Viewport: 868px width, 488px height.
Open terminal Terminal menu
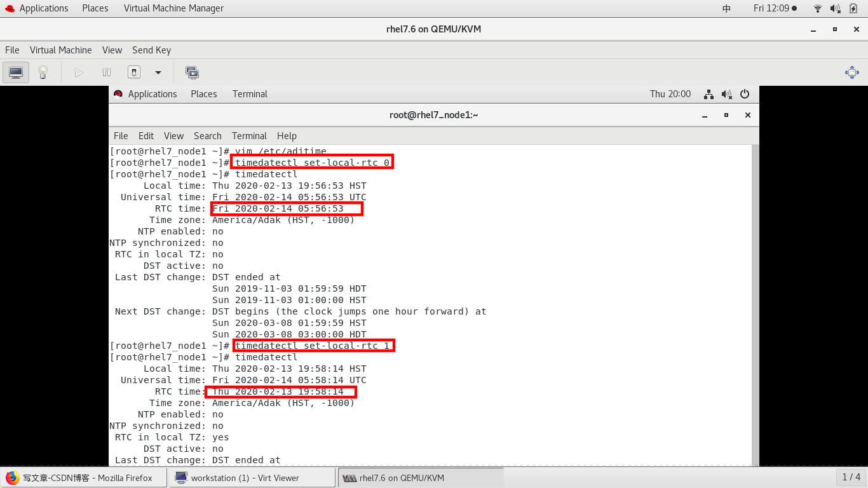249,136
